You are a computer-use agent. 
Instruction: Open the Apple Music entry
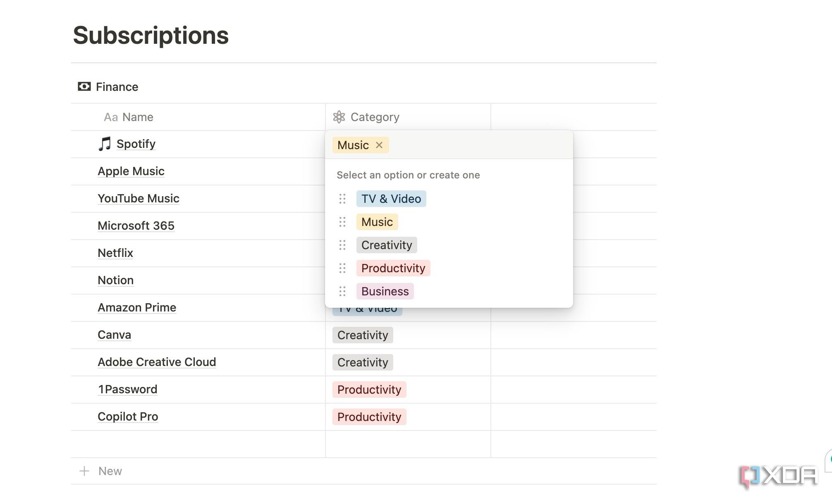[x=131, y=171]
